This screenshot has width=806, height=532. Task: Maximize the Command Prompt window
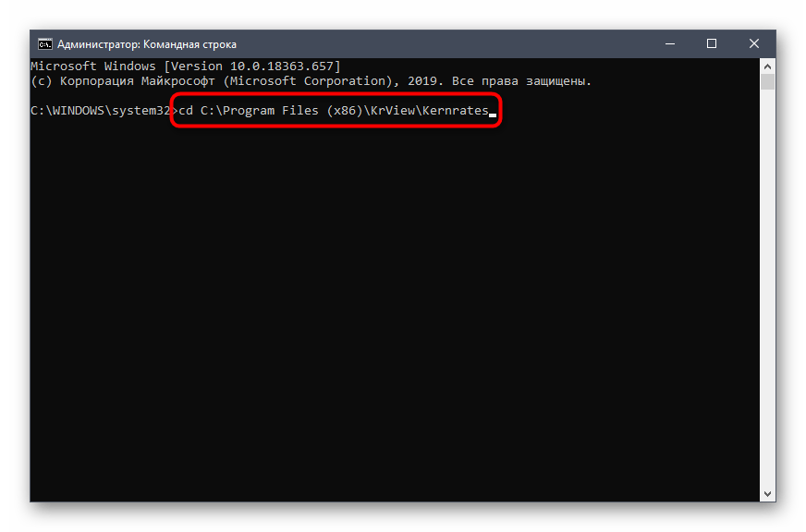(712, 43)
